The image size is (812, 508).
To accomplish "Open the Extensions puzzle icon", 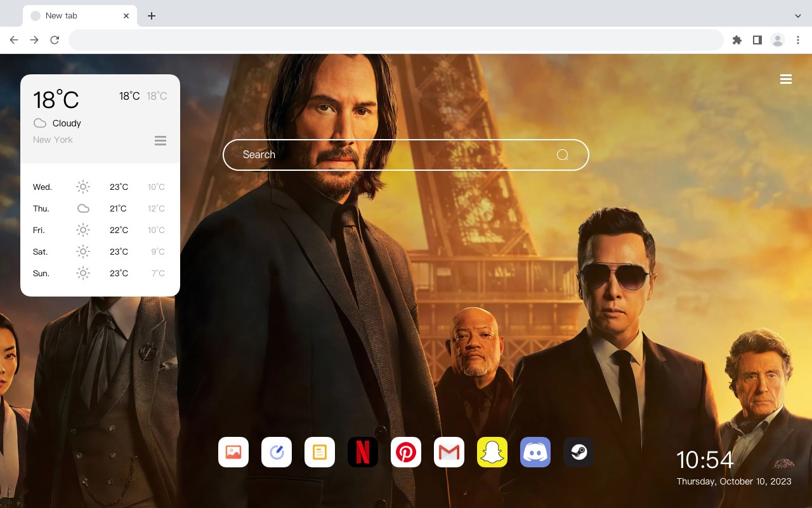I will [x=737, y=40].
